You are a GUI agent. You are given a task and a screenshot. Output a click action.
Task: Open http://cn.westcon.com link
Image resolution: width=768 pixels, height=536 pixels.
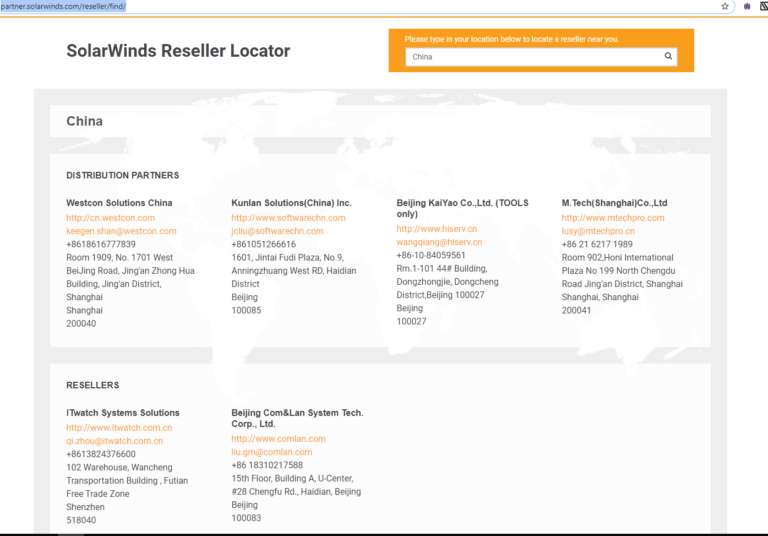(111, 218)
